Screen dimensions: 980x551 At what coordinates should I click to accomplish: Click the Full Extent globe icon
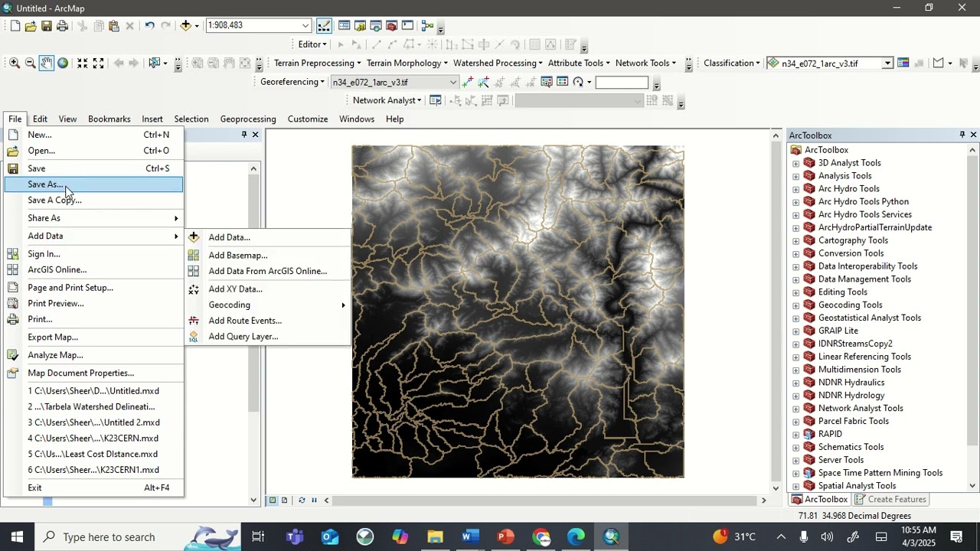pos(63,63)
